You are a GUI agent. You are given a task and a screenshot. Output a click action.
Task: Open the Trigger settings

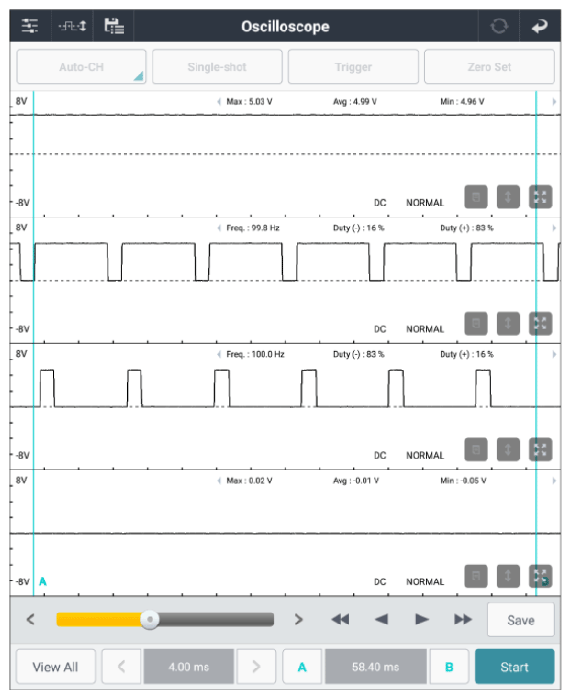[353, 67]
